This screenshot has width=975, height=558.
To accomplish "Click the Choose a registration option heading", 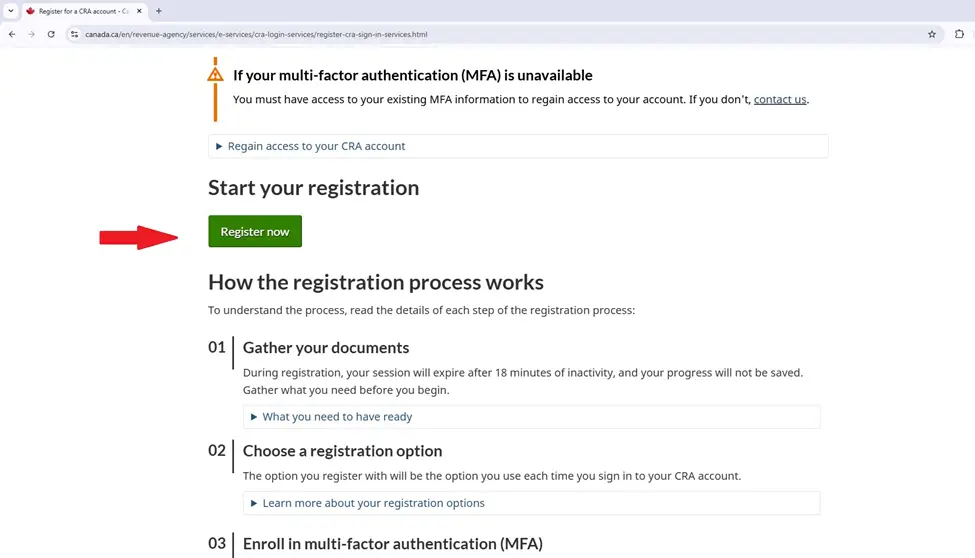I will click(342, 451).
